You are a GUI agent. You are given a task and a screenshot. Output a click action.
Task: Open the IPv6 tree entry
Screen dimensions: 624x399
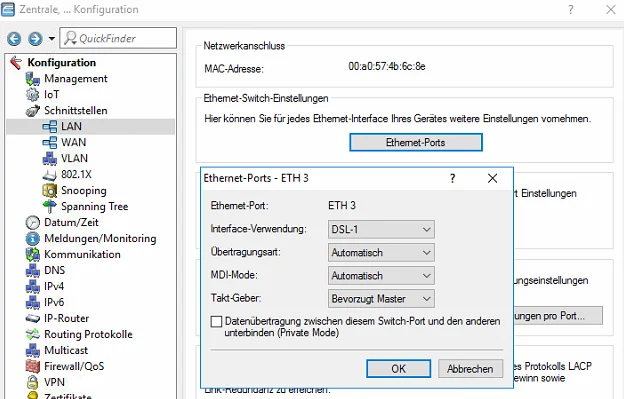point(54,302)
